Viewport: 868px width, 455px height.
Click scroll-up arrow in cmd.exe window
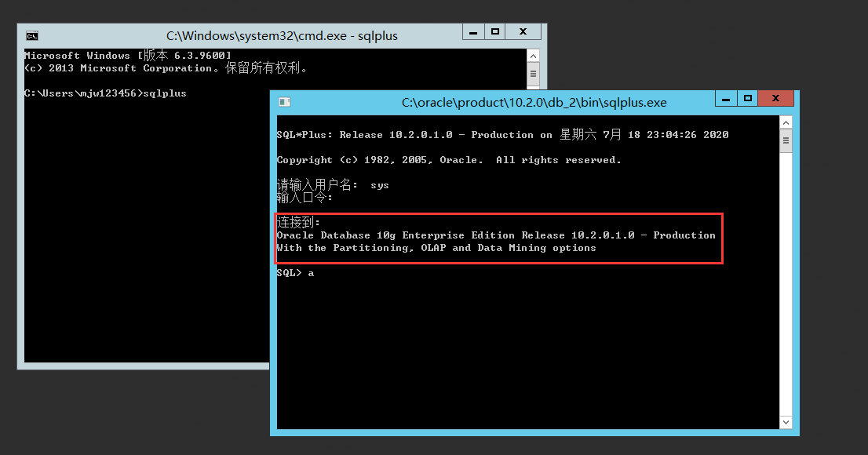[x=533, y=56]
